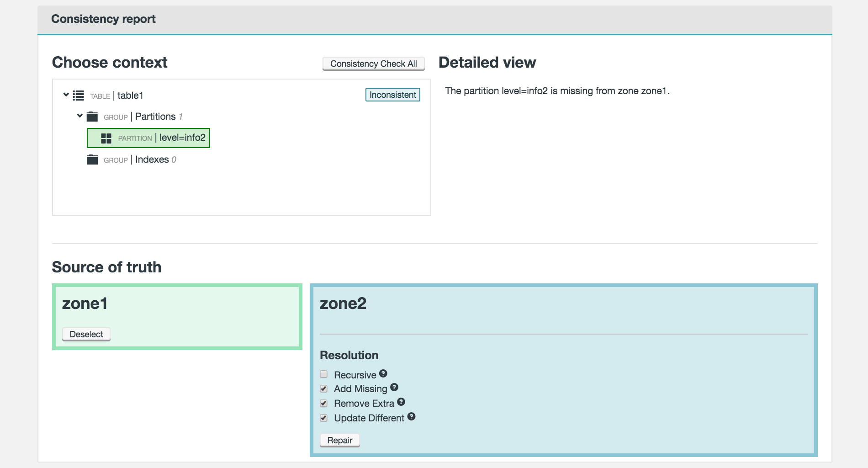
Task: Click the Consistency Check All button
Action: pos(373,64)
